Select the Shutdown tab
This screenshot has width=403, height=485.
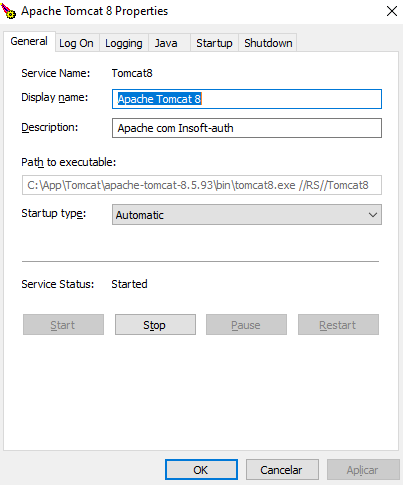pyautogui.click(x=268, y=43)
